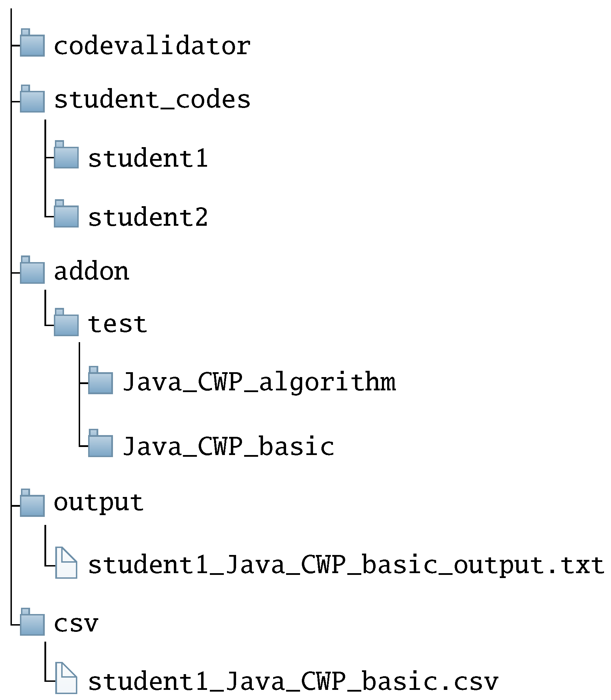
Task: Select the Java_CWP_algorithm folder name
Action: (259, 382)
